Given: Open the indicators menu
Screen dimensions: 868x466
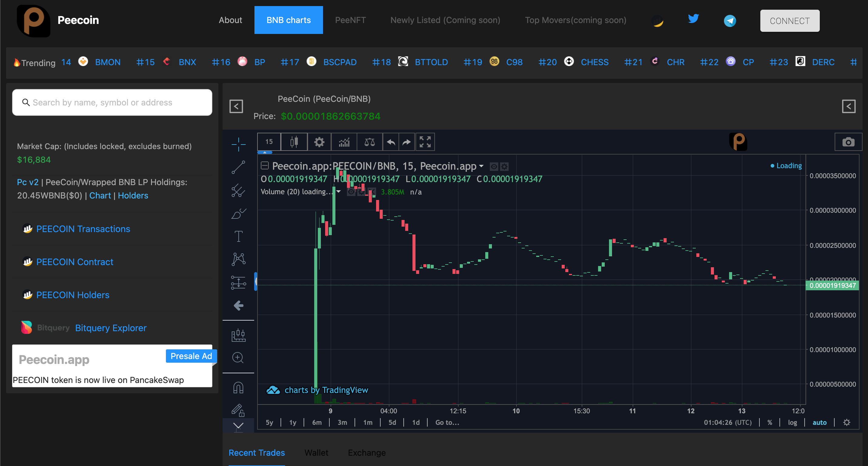Looking at the screenshot, I should [x=344, y=142].
